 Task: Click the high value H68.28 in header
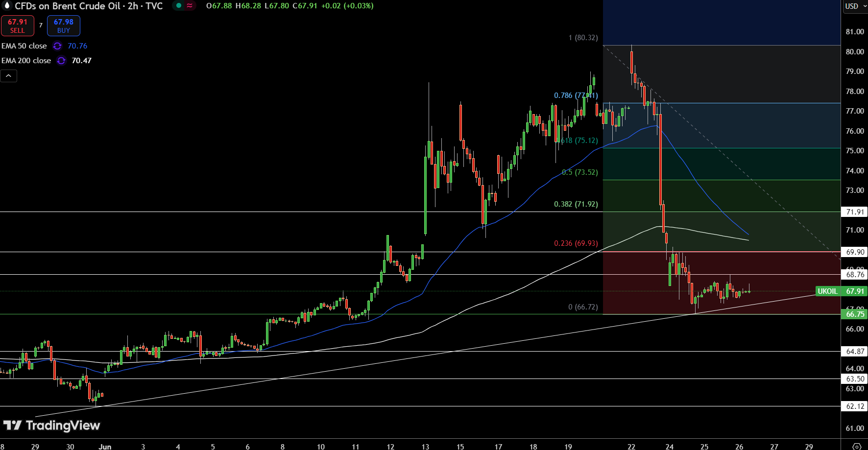[x=248, y=6]
